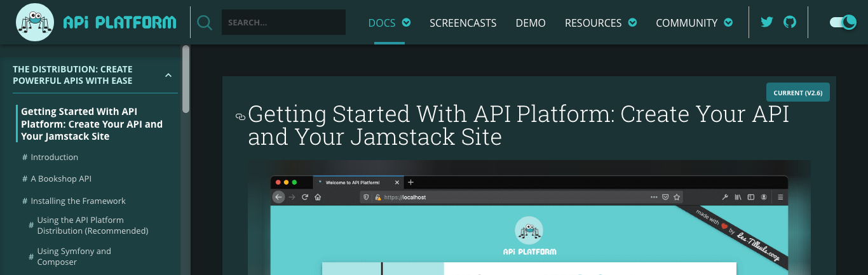Toggle the dark/light theme switch

(843, 22)
